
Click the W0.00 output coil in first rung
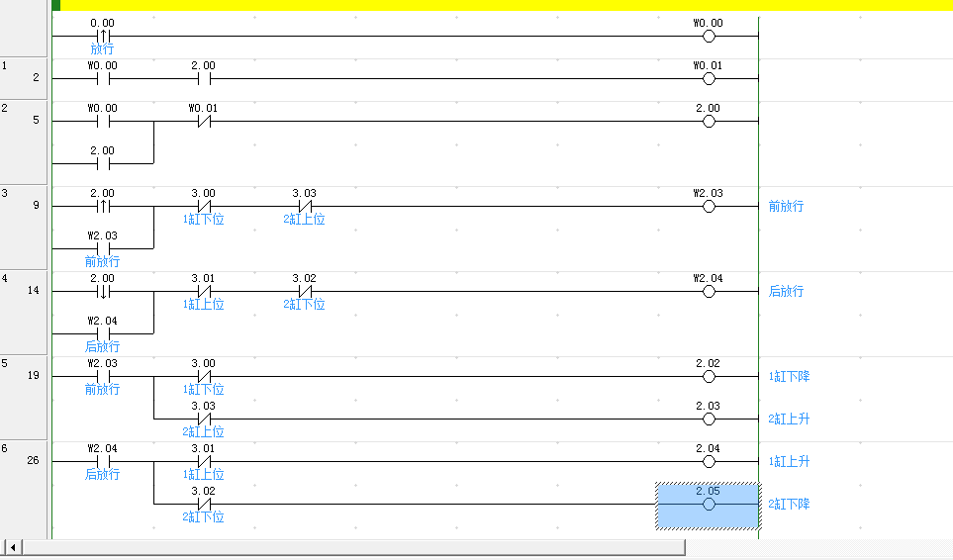[x=708, y=37]
